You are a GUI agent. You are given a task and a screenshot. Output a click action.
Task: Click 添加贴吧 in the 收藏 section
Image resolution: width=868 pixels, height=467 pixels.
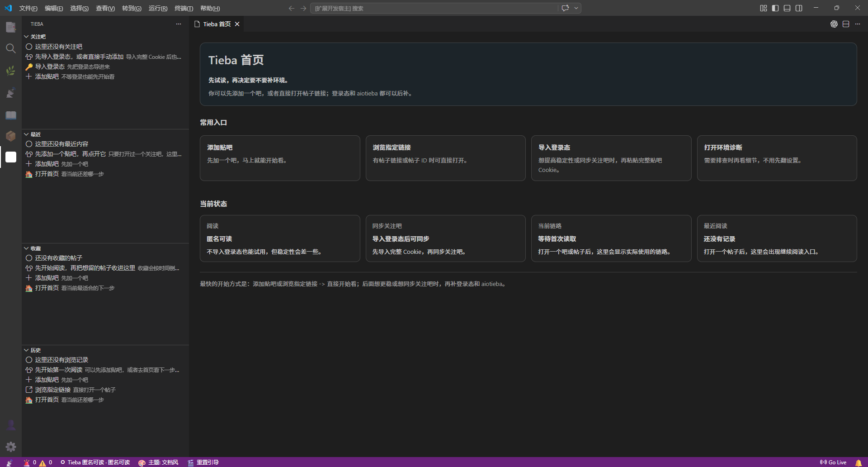click(105, 278)
